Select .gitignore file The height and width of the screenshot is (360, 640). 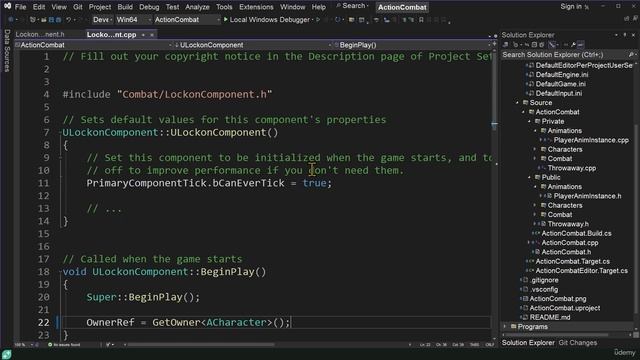point(544,280)
